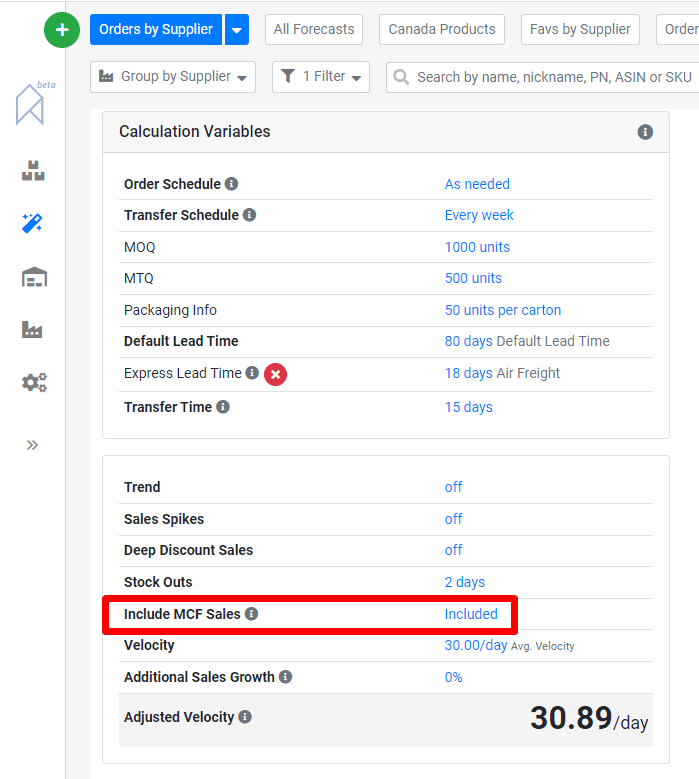The height and width of the screenshot is (779, 699).
Task: Click info icon next to Adjusted Velocity
Action: (245, 717)
